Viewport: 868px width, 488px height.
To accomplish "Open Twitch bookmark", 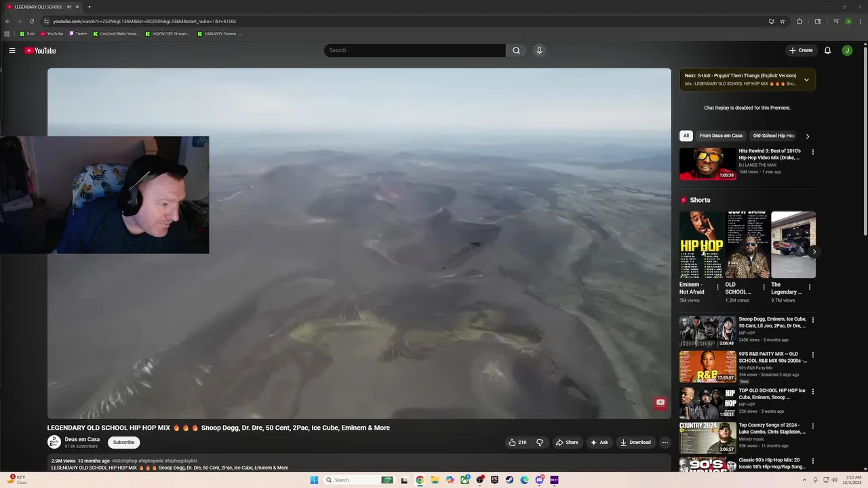I will click(78, 33).
